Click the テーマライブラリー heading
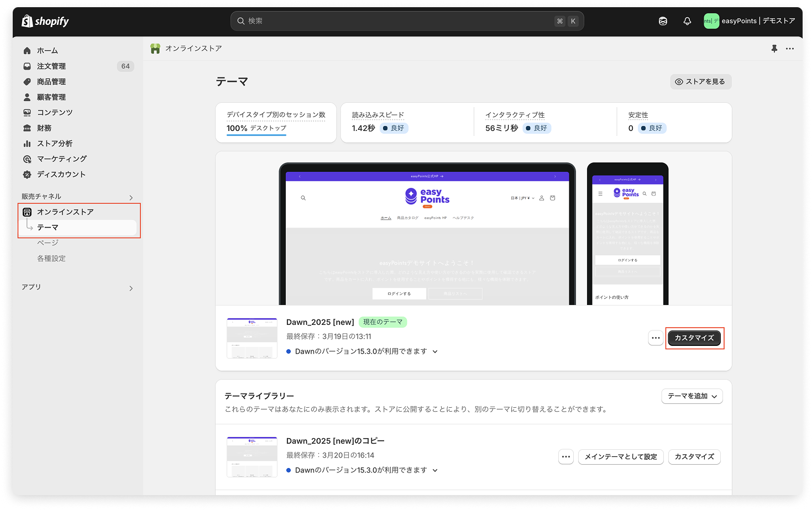 coord(259,396)
